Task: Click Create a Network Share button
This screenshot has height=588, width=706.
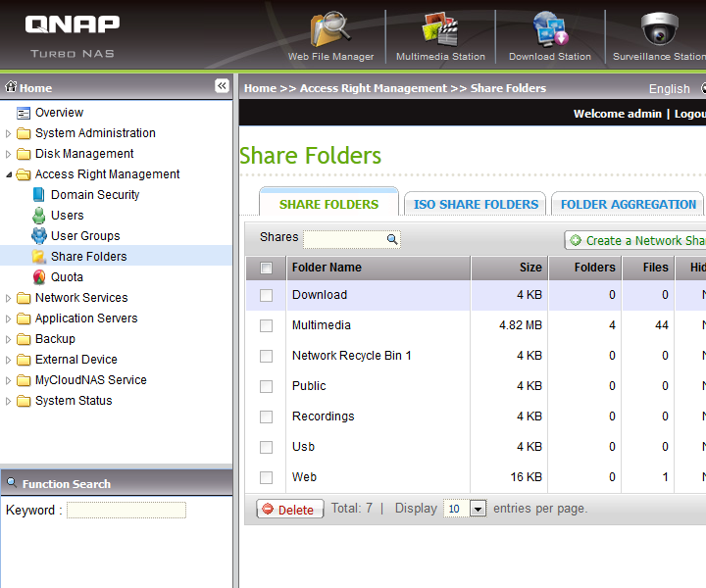Action: [x=637, y=240]
